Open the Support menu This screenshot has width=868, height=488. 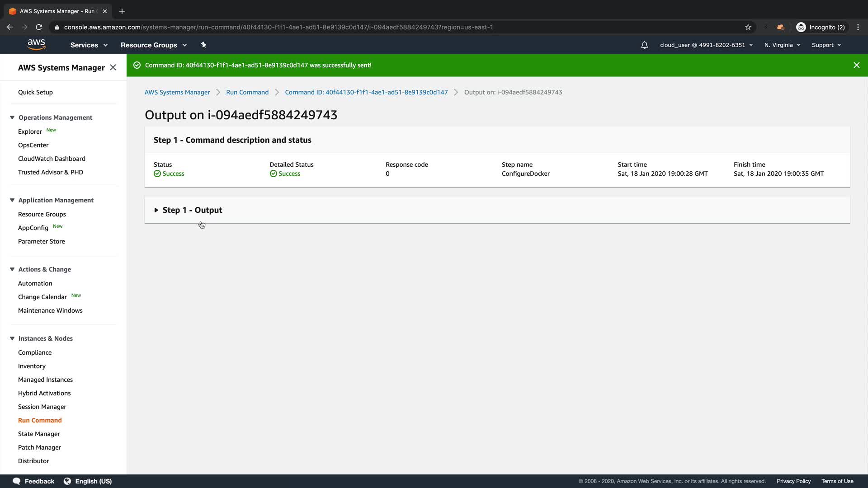pyautogui.click(x=826, y=45)
